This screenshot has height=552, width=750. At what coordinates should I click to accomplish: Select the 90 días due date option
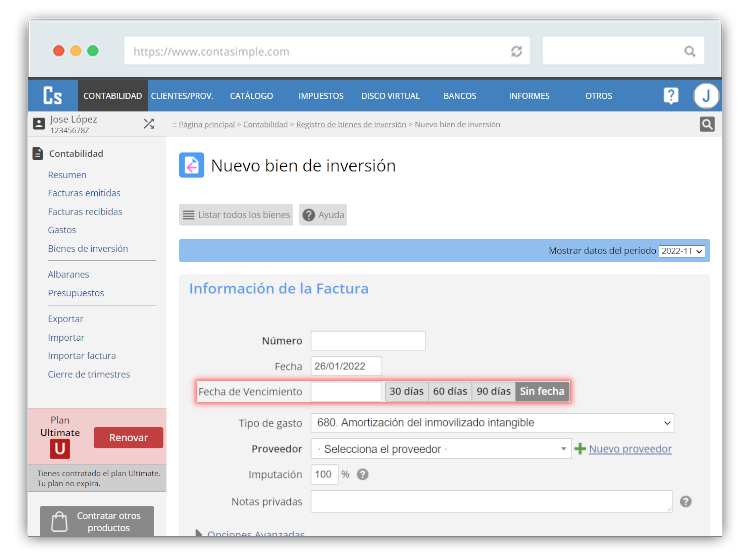pos(494,391)
